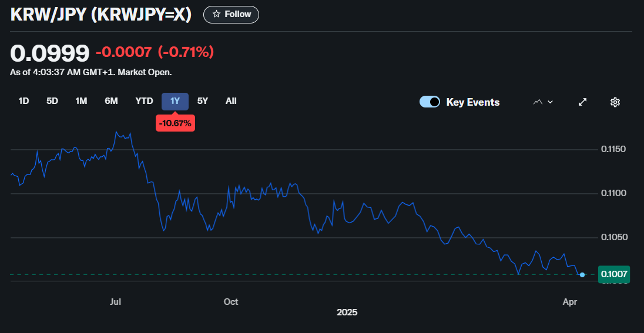The width and height of the screenshot is (644, 333).
Task: Click the 0.1150 price axis label
Action: [613, 149]
